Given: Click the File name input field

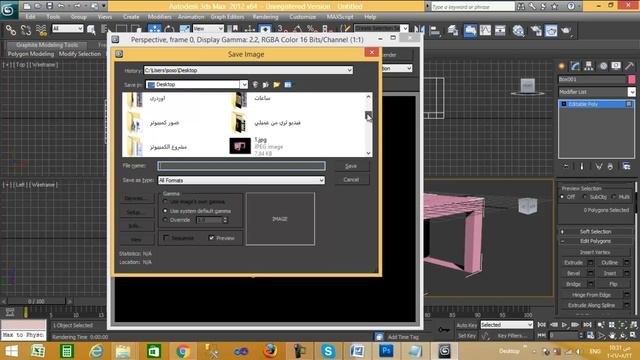Looking at the screenshot, I should pyautogui.click(x=241, y=166).
